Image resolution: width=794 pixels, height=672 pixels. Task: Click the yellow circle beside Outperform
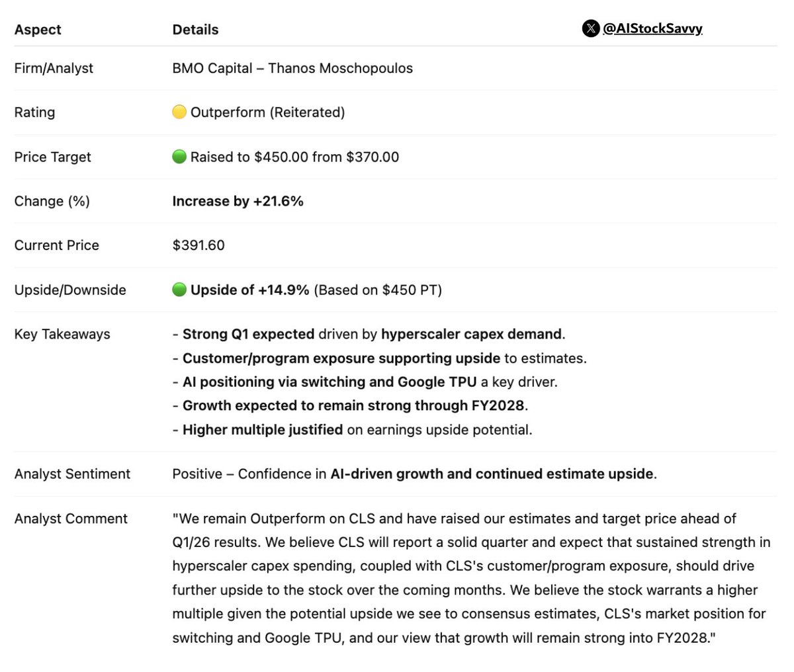click(x=179, y=112)
